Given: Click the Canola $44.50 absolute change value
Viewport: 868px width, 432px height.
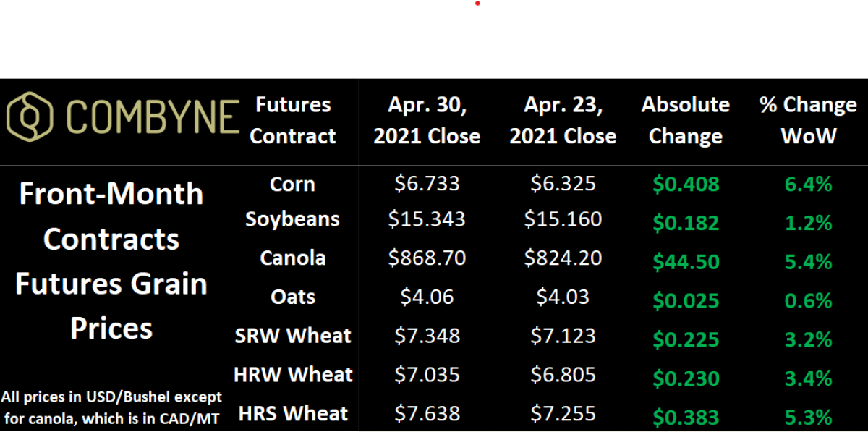Looking at the screenshot, I should 686,262.
